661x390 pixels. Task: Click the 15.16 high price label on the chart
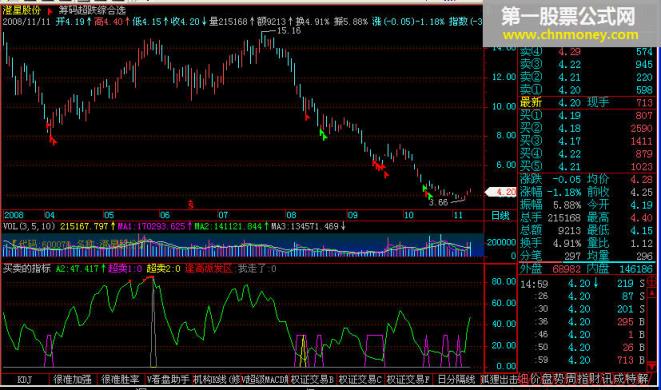288,31
